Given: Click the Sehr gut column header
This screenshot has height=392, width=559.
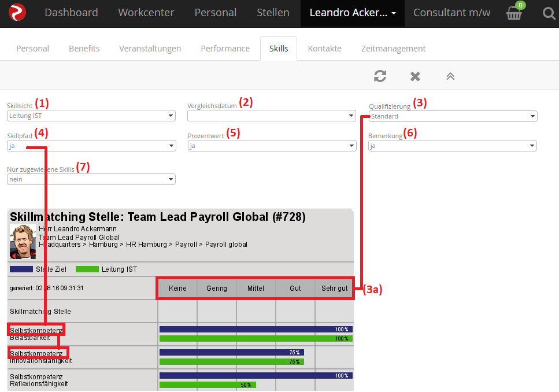Looking at the screenshot, I should point(334,288).
